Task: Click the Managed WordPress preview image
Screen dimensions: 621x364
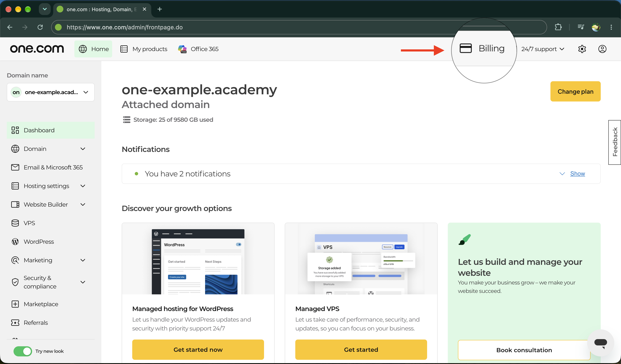Action: click(198, 258)
